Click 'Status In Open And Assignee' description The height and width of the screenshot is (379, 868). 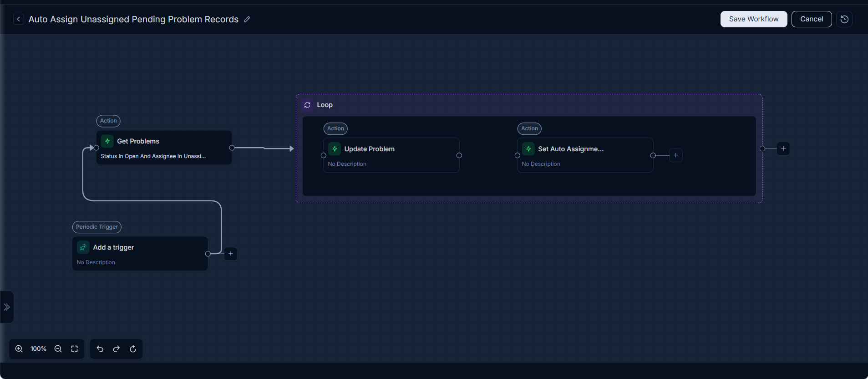click(x=153, y=156)
